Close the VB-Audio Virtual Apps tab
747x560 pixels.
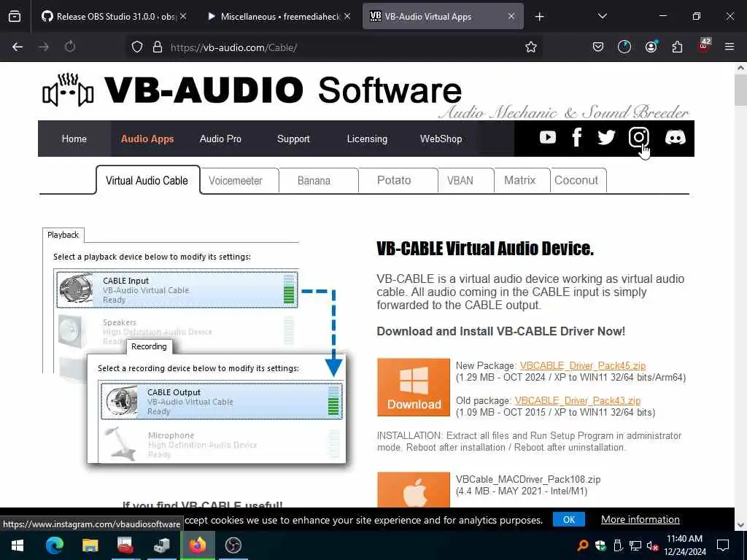coord(511,16)
